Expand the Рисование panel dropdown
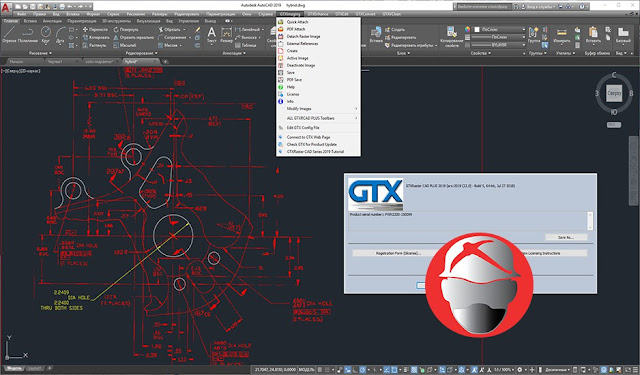The height and width of the screenshot is (375, 640). click(40, 53)
